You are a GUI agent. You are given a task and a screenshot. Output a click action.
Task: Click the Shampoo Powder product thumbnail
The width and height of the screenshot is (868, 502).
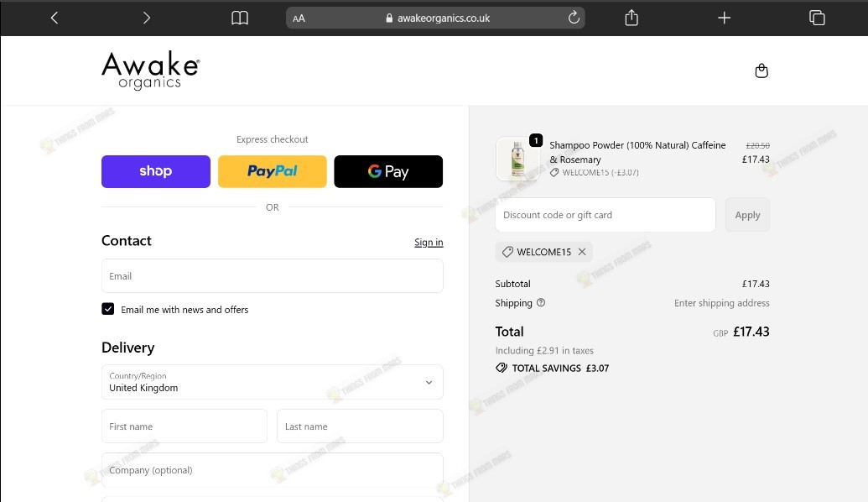click(x=517, y=159)
